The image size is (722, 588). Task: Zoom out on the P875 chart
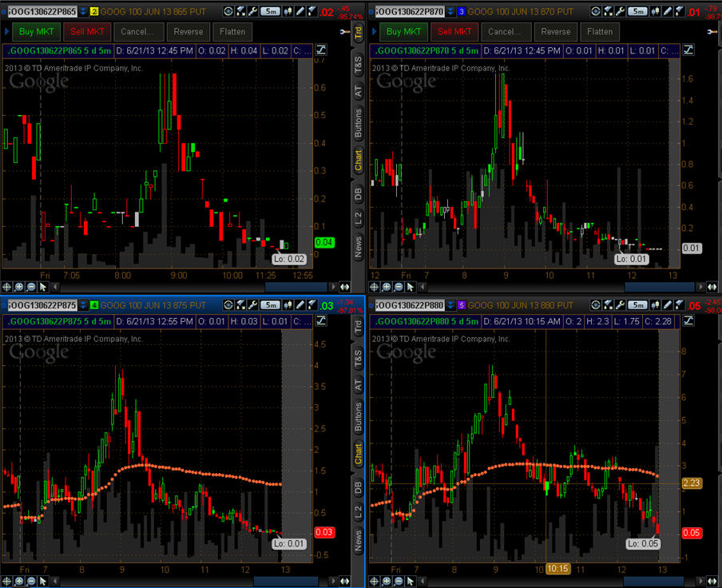(x=31, y=581)
